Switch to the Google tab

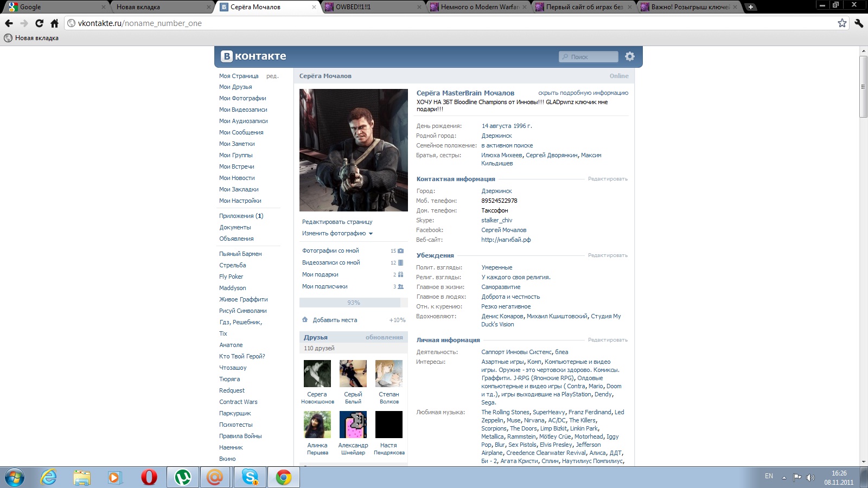pos(56,7)
